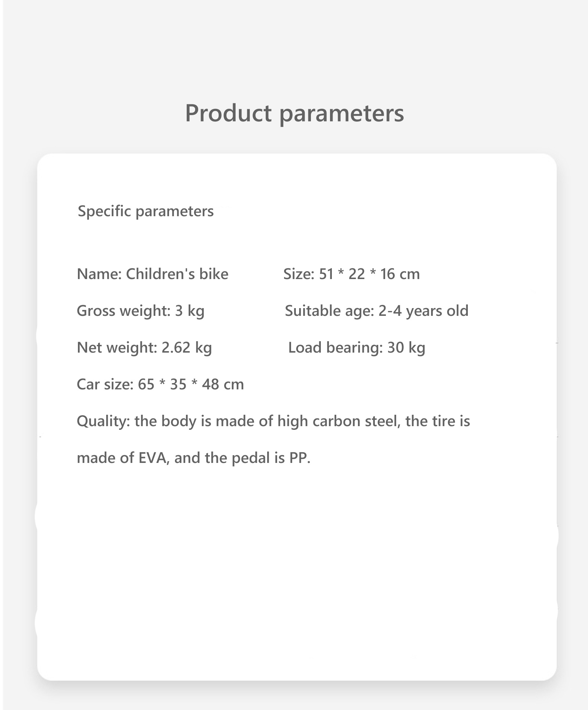The width and height of the screenshot is (588, 710).
Task: Click the Quality description first line
Action: 273,421
